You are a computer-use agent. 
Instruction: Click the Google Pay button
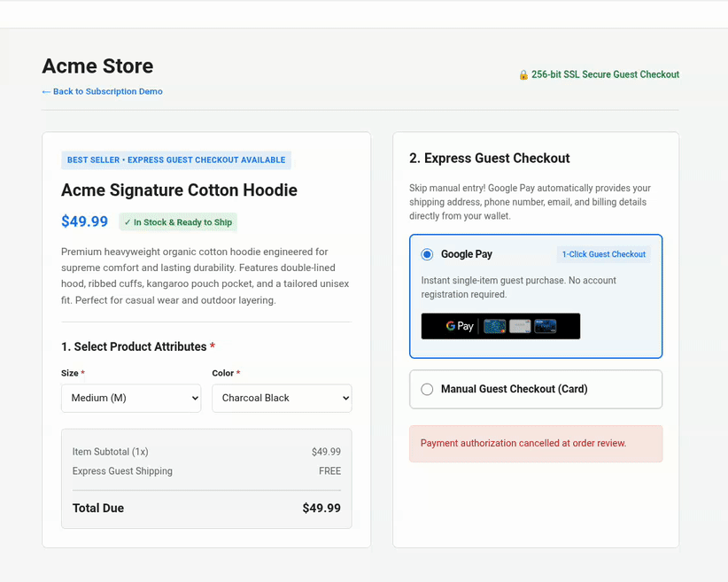pyautogui.click(x=500, y=326)
